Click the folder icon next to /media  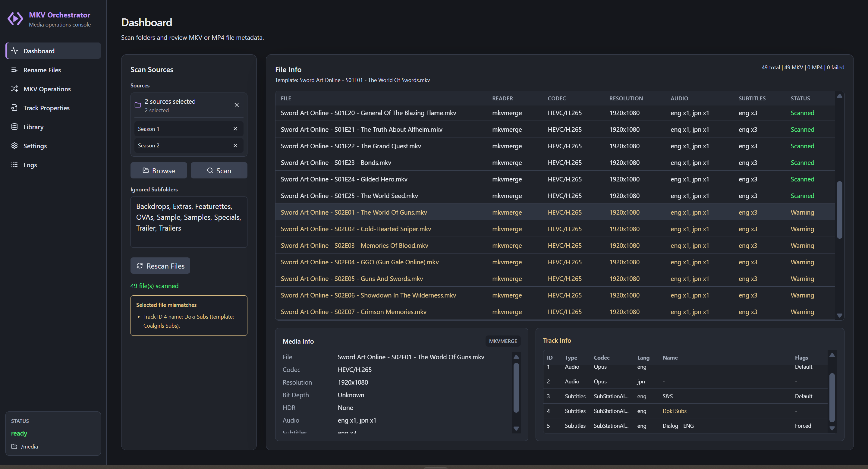(x=14, y=446)
